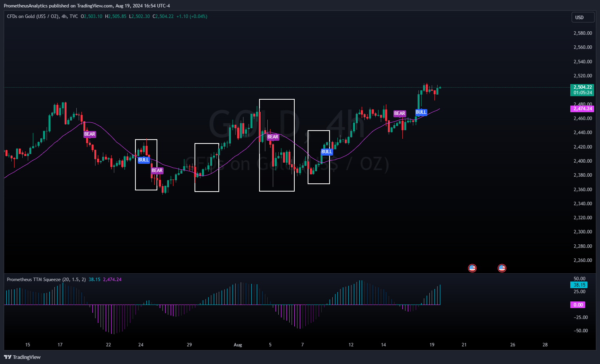Click the BULL label dated around Aug 16
The height and width of the screenshot is (364, 600).
tap(421, 112)
